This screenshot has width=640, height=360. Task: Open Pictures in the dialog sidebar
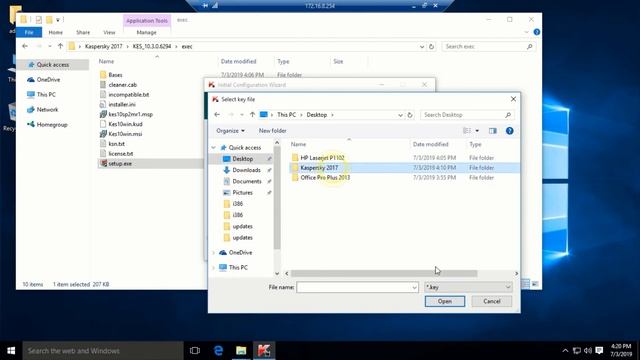pos(242,193)
